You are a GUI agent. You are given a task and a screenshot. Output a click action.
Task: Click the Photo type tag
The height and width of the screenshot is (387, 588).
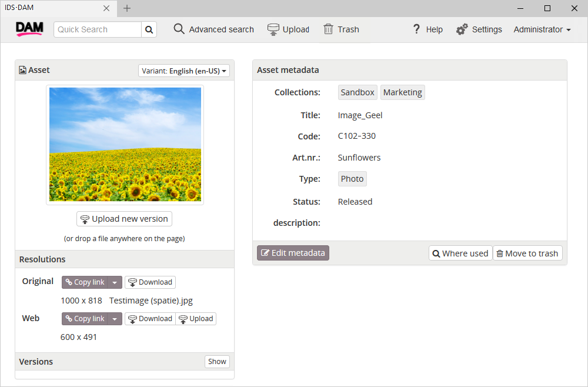352,179
